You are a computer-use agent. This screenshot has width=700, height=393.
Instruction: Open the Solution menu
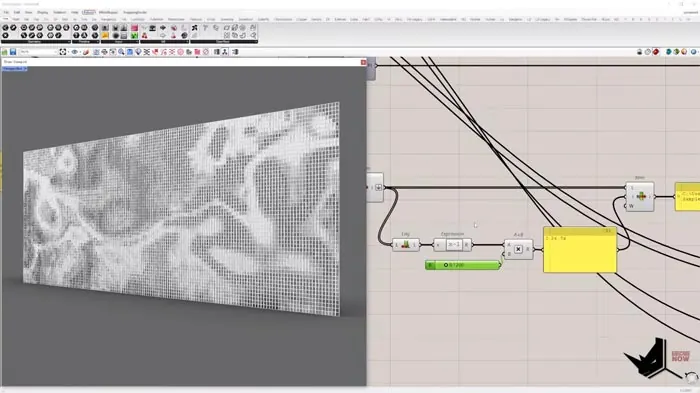(x=59, y=13)
